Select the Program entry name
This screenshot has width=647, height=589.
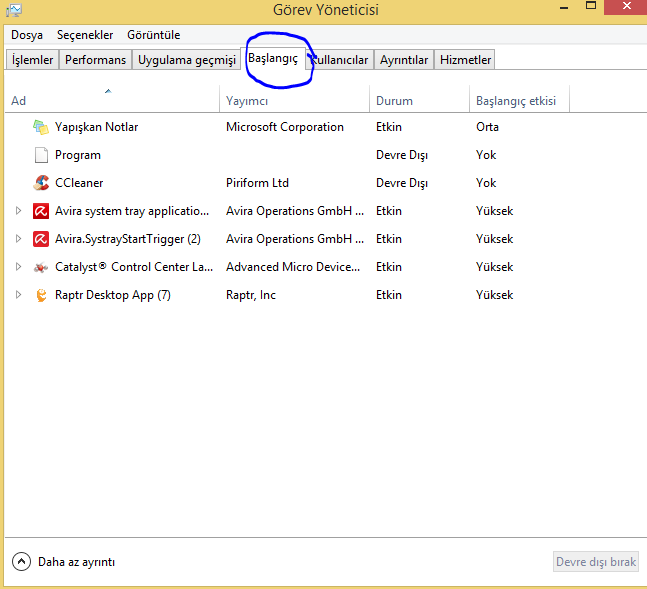[78, 155]
